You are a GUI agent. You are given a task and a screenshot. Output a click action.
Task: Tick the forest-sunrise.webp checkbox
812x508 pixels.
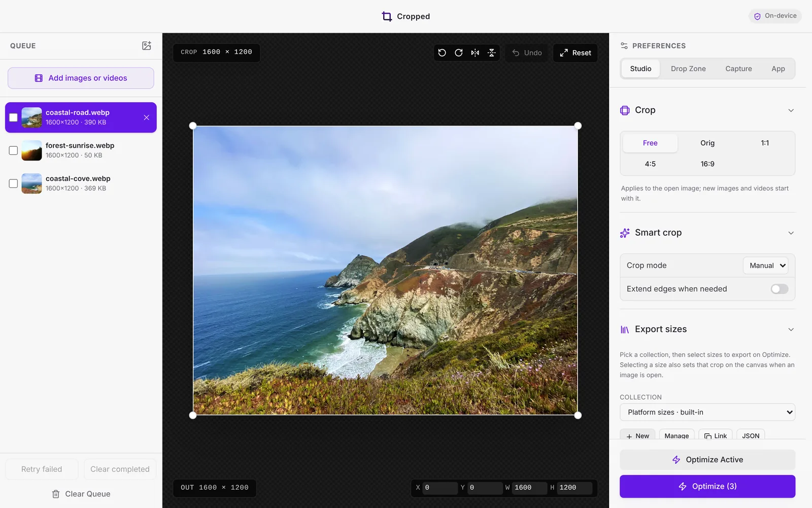pos(13,150)
